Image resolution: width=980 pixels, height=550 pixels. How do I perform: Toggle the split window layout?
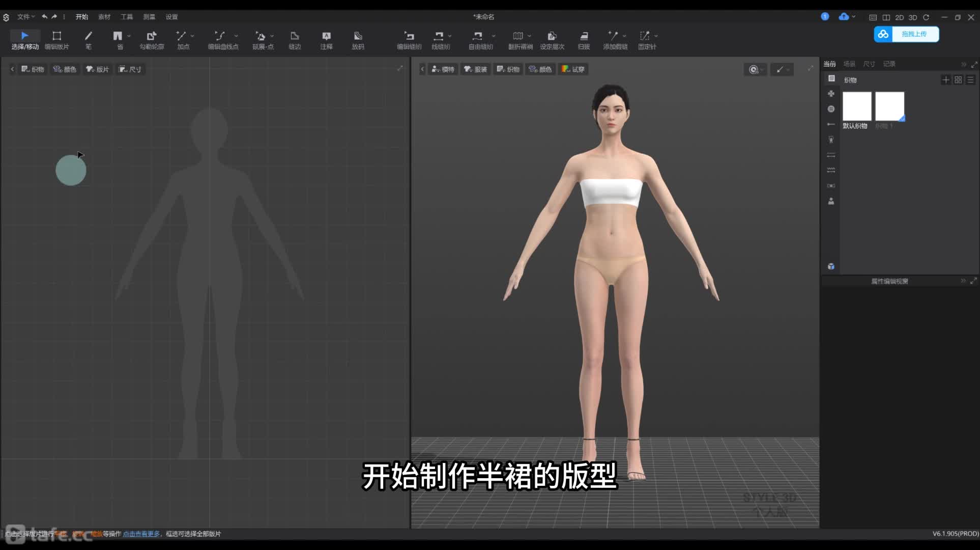coord(886,17)
